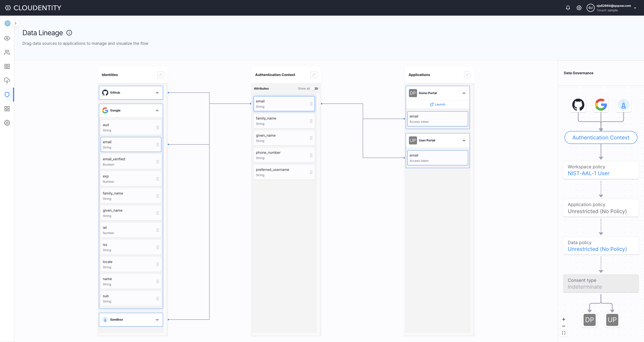
Task: Select Google iat attribute
Action: coord(131,230)
